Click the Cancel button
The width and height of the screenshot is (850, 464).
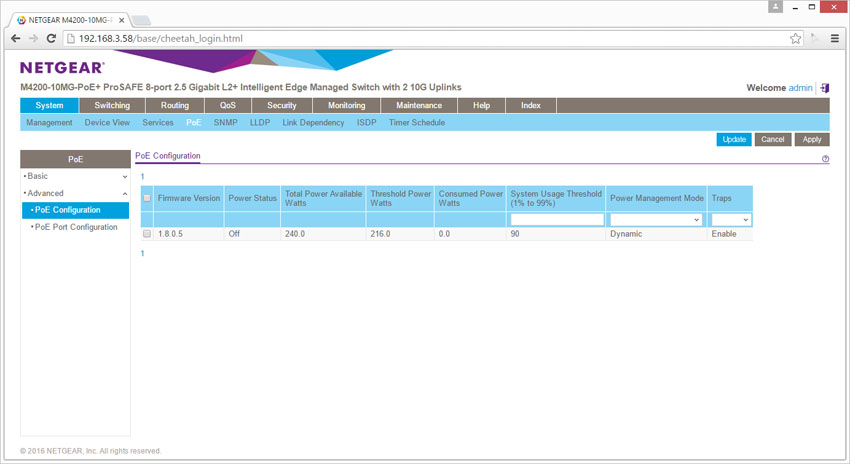pos(772,139)
